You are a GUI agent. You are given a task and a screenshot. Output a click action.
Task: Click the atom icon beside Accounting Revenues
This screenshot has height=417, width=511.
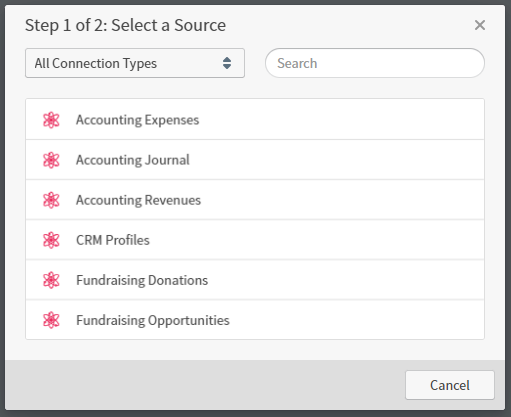coord(51,200)
